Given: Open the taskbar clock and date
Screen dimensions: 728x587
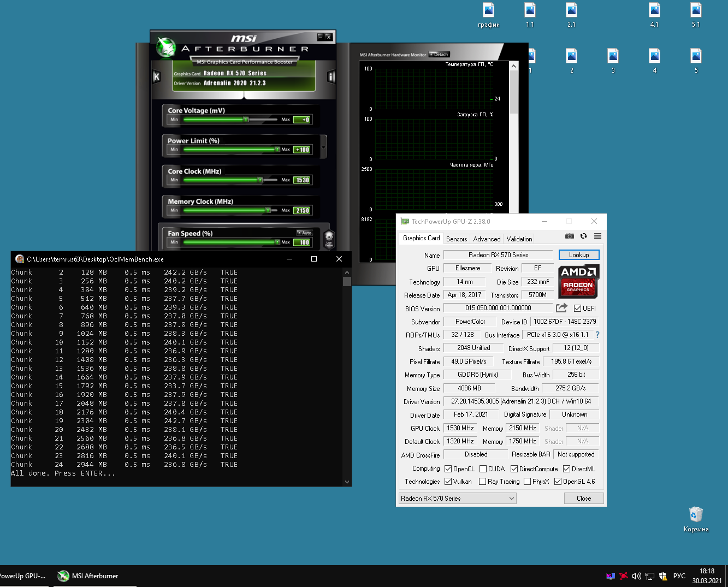Looking at the screenshot, I should click(x=707, y=576).
